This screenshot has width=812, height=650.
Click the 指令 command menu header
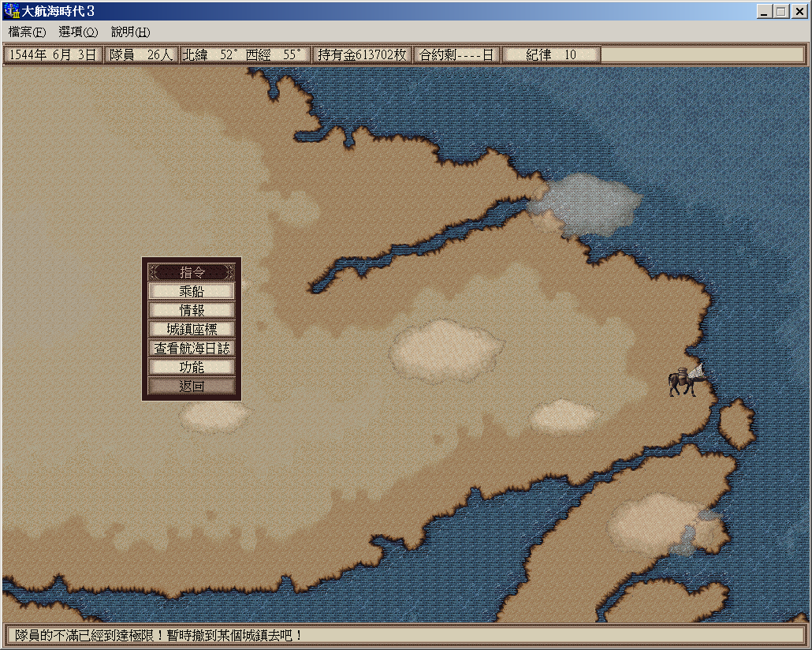point(192,272)
